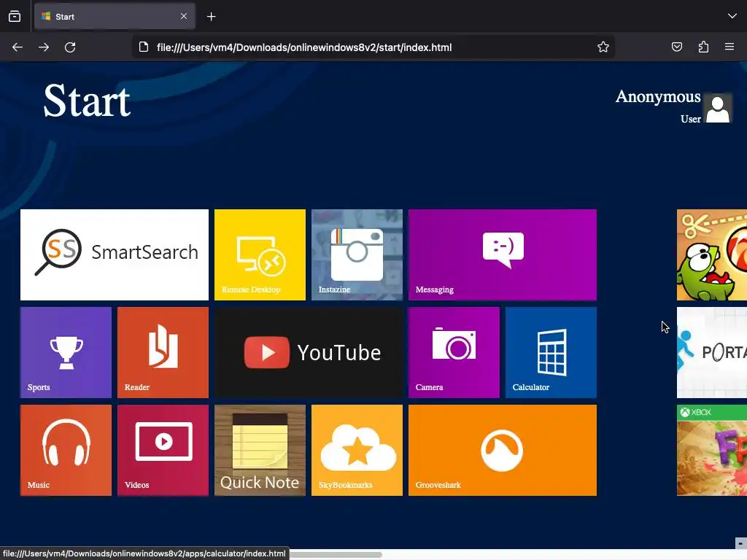
Task: Open recent browsing tab view icon
Action: [15, 17]
